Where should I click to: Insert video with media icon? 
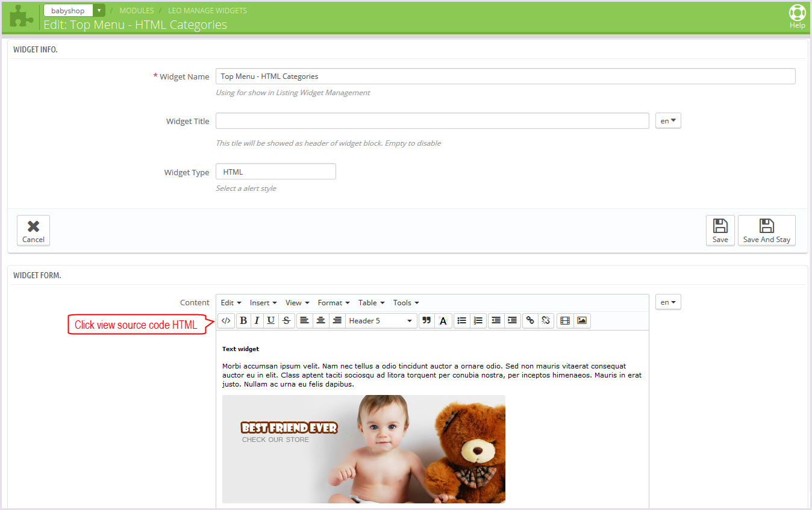pyautogui.click(x=564, y=321)
